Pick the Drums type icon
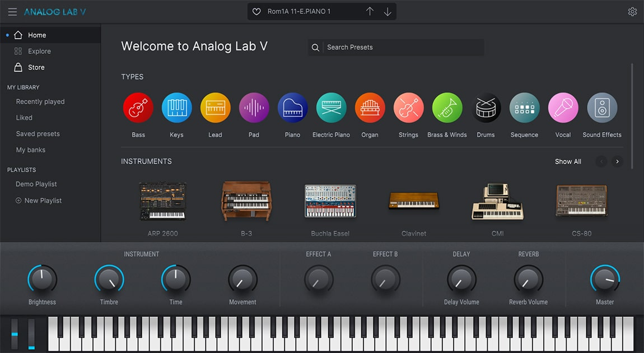 click(486, 108)
